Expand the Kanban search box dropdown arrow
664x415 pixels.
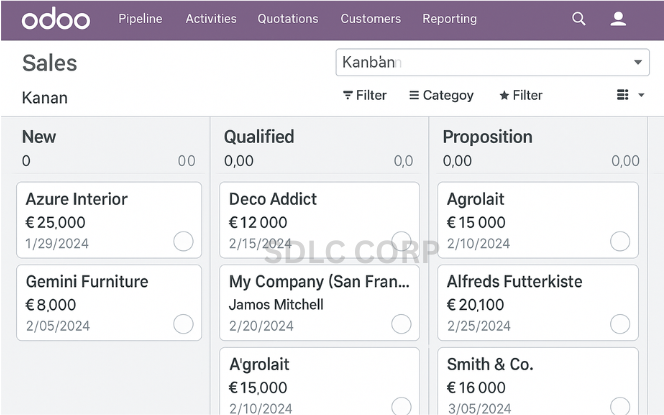click(x=638, y=62)
